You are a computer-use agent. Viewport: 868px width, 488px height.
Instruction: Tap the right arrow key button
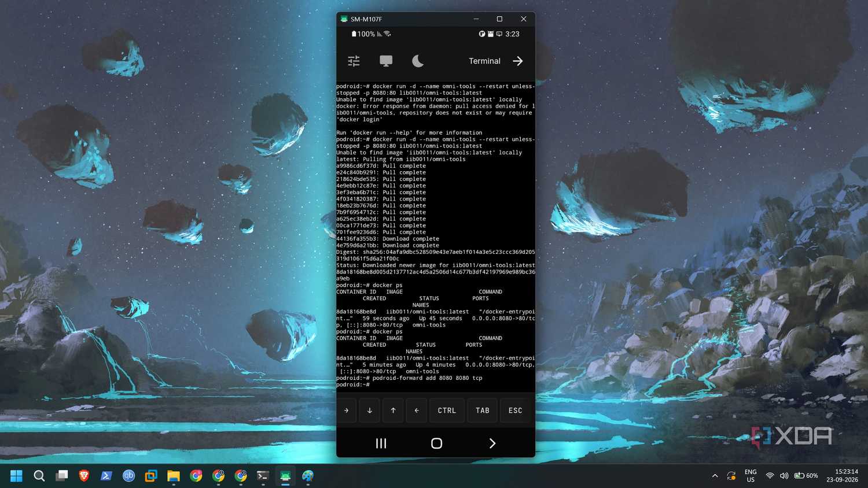click(x=347, y=411)
